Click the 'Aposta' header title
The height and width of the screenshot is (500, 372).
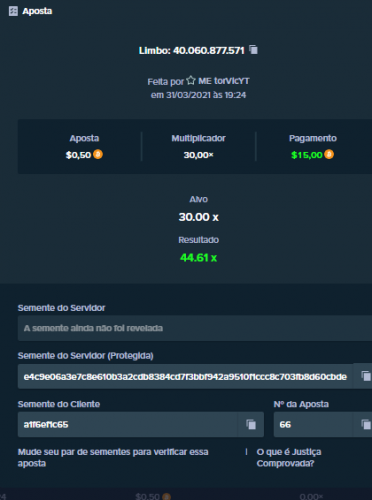point(37,11)
